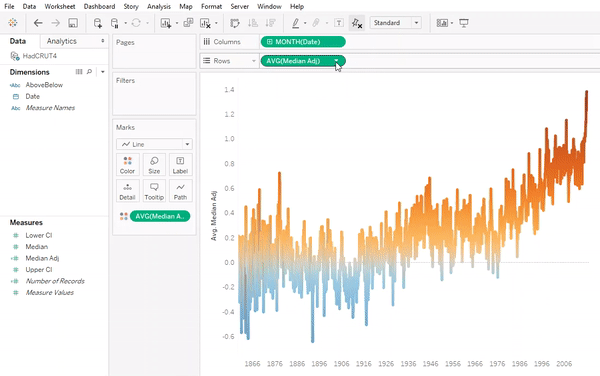Open the Worksheet menu
The height and width of the screenshot is (376, 600).
pos(60,7)
